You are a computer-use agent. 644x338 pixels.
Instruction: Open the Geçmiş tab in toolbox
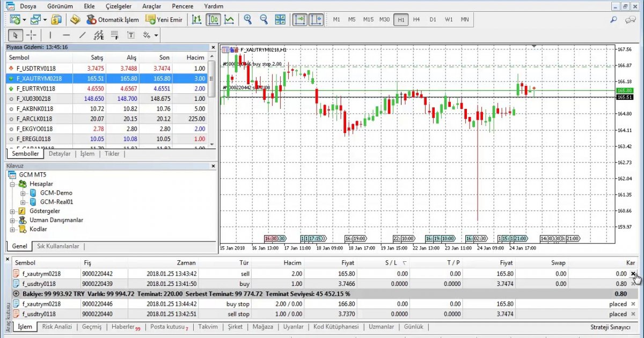tap(92, 327)
